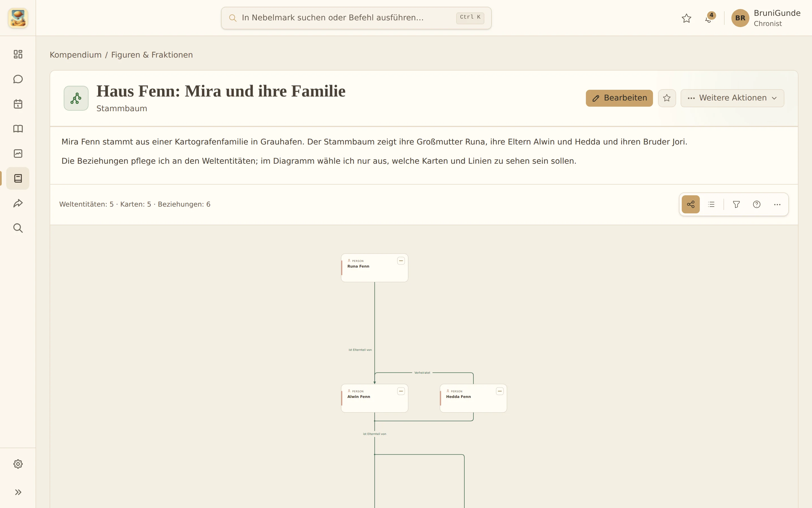This screenshot has width=812, height=508.
Task: Toggle favorite star for this page
Action: tap(667, 98)
